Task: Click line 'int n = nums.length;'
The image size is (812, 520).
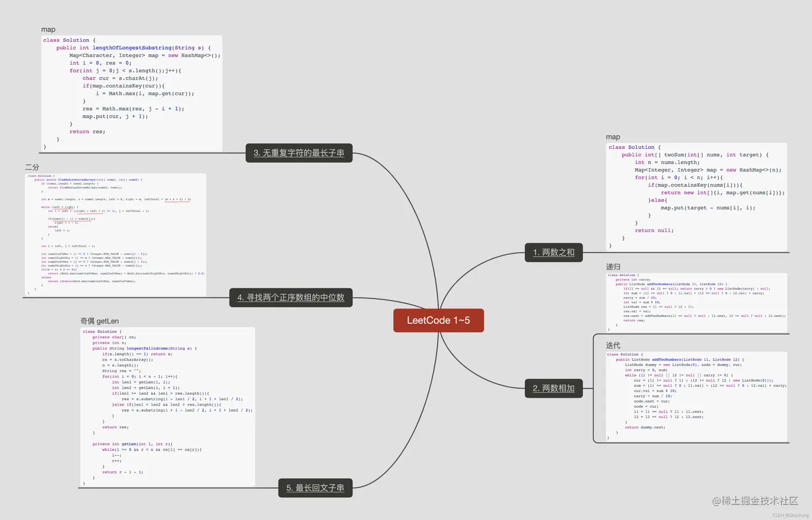Action: pyautogui.click(x=667, y=162)
